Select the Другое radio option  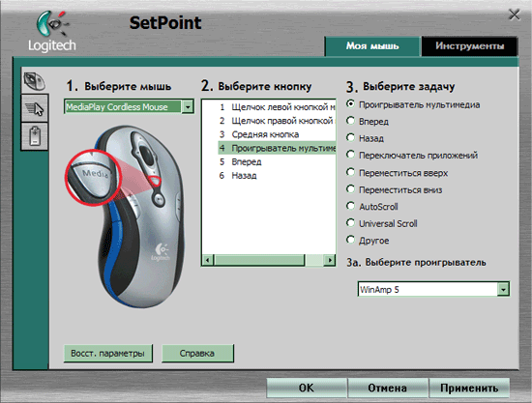pyautogui.click(x=350, y=240)
